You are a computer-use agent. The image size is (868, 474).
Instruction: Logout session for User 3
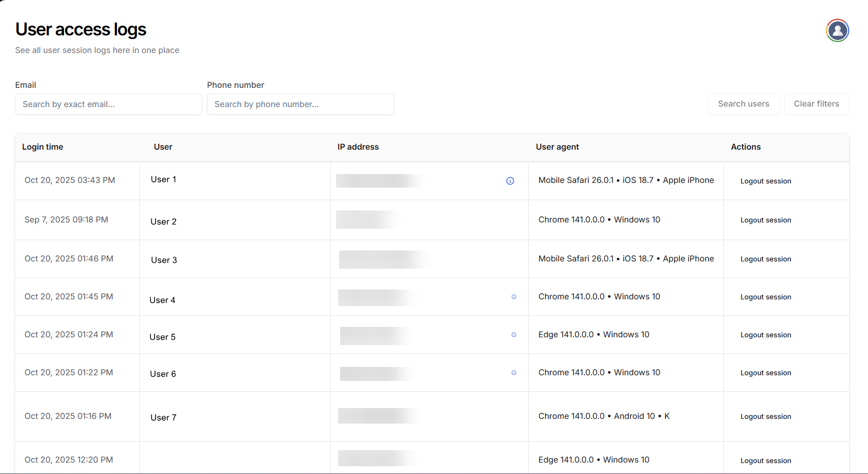click(766, 259)
